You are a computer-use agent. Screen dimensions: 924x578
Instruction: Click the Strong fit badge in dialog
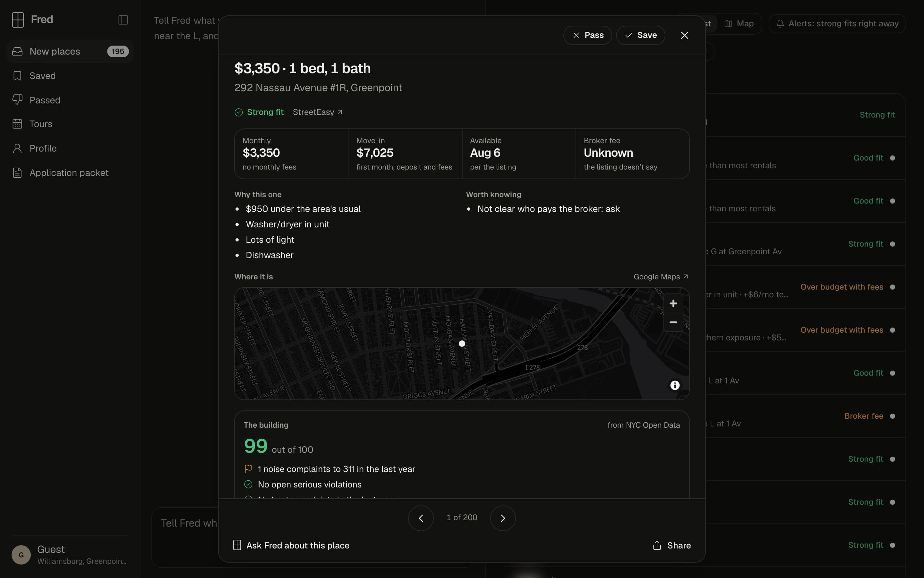pos(259,112)
